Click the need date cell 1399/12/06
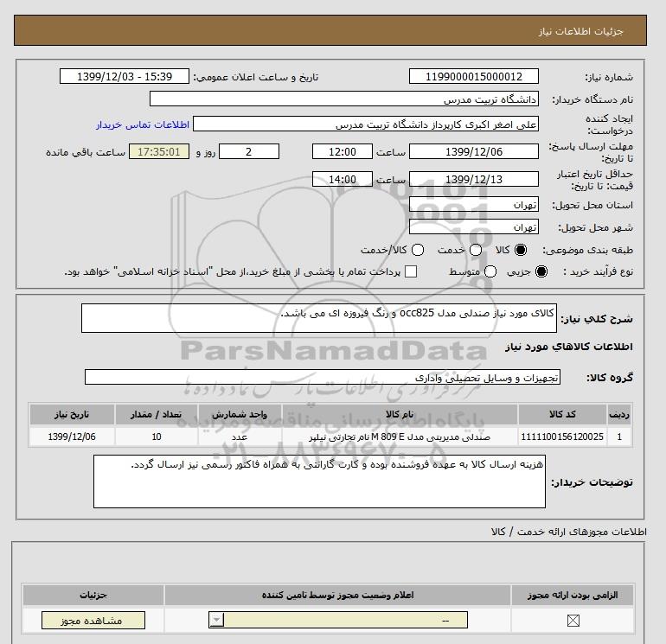Viewport: 666px width, 644px height. click(72, 437)
